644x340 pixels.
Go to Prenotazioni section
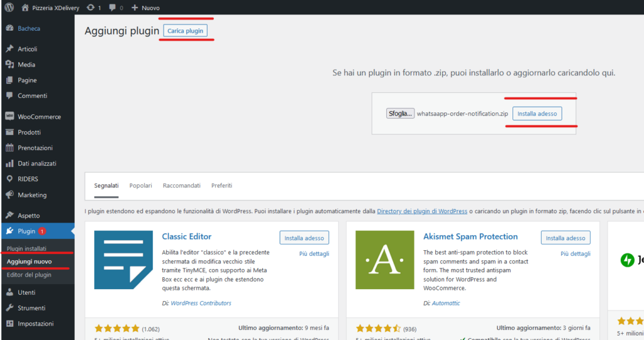click(x=35, y=148)
